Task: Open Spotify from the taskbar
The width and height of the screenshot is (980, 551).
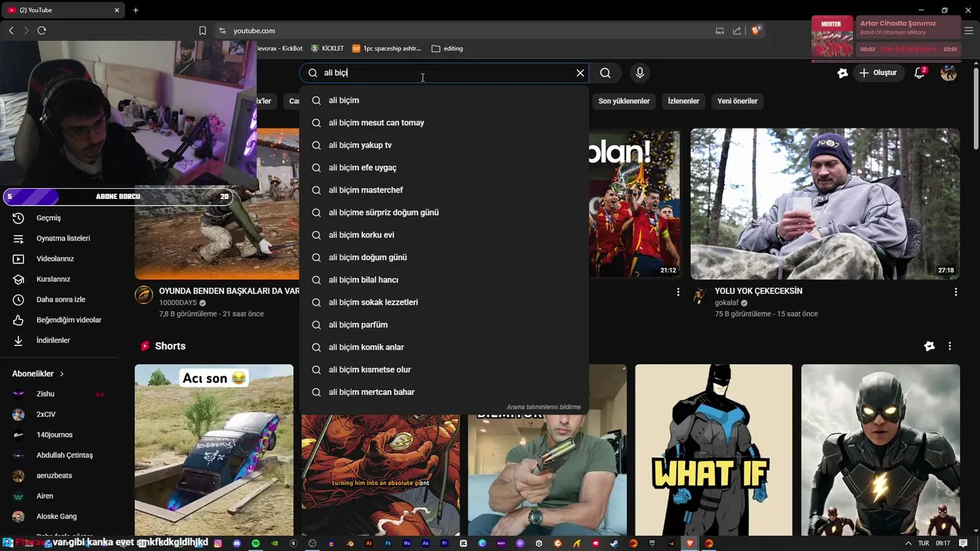Action: click(x=256, y=543)
